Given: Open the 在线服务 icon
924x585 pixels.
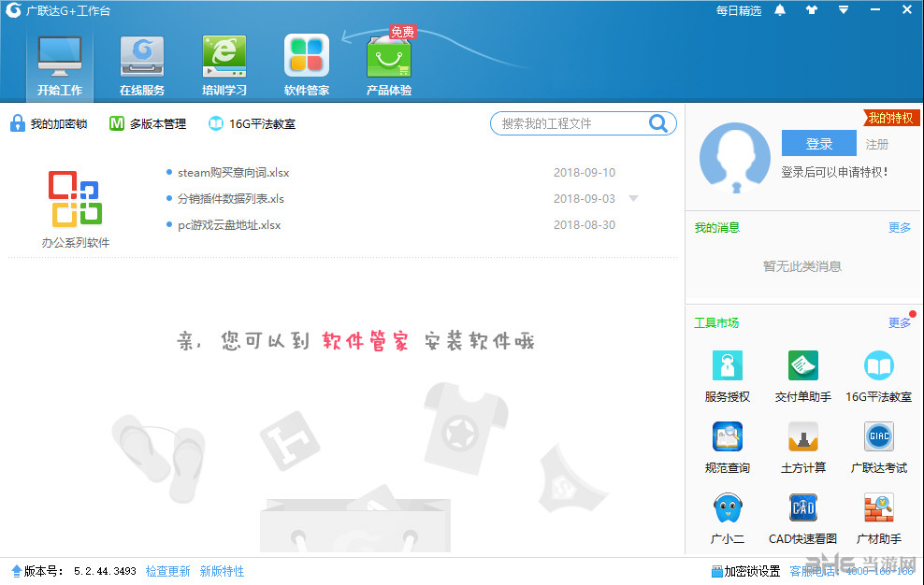Looking at the screenshot, I should [142, 64].
